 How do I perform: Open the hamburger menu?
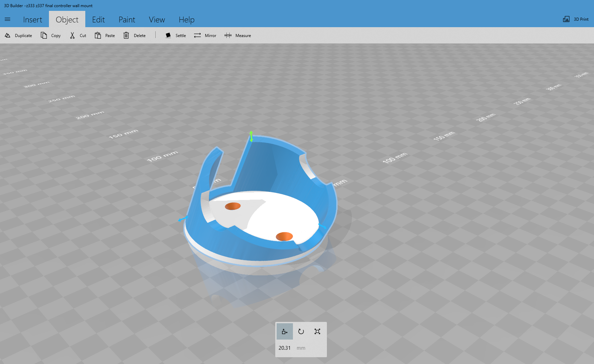point(7,19)
